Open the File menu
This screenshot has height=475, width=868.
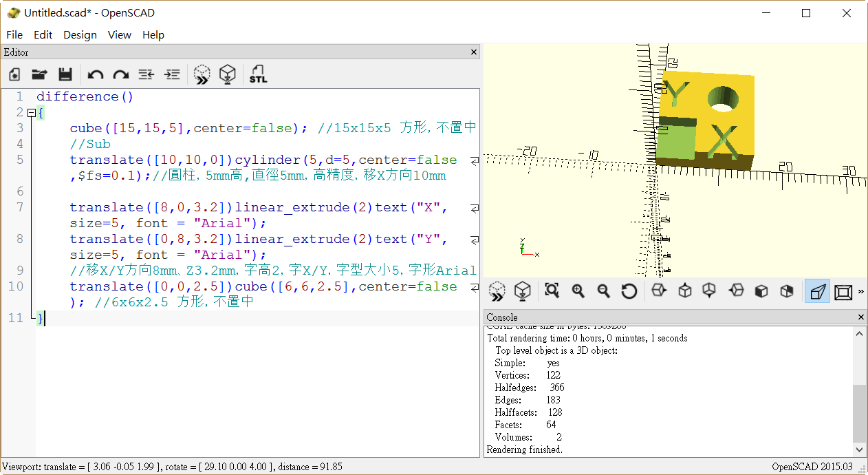tap(14, 34)
